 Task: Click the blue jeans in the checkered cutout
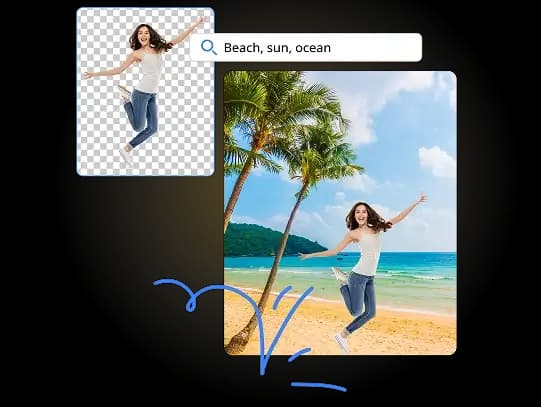(142, 117)
